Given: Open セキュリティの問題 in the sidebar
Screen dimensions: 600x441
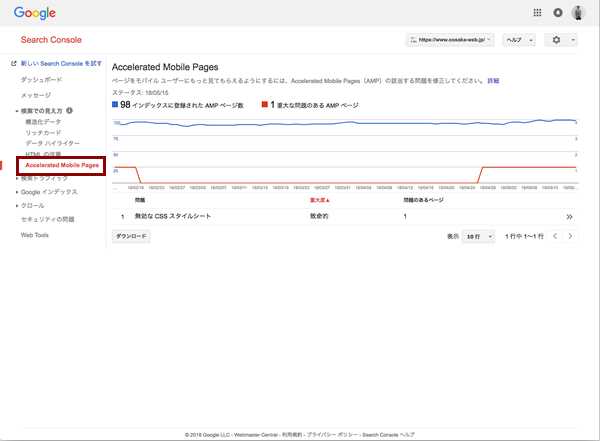Looking at the screenshot, I should [x=47, y=219].
